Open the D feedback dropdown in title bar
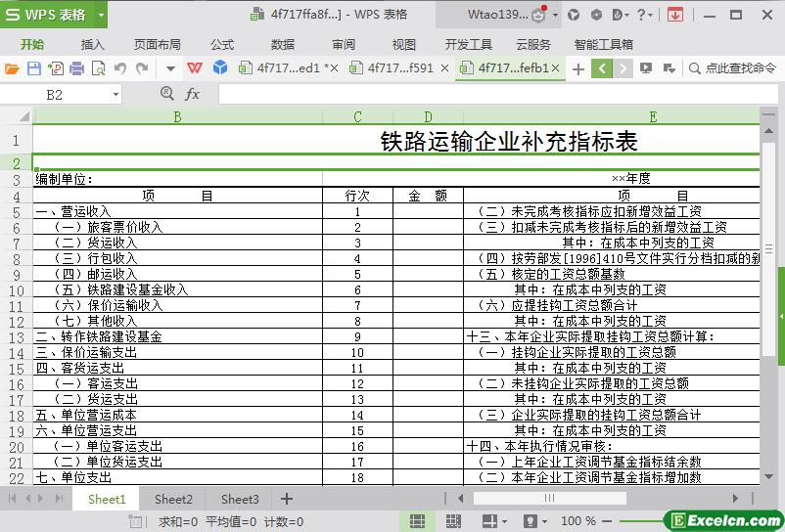 (621, 15)
